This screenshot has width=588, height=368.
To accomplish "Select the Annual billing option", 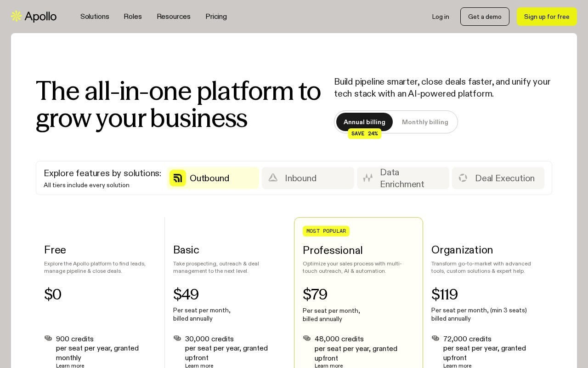I will (x=364, y=122).
